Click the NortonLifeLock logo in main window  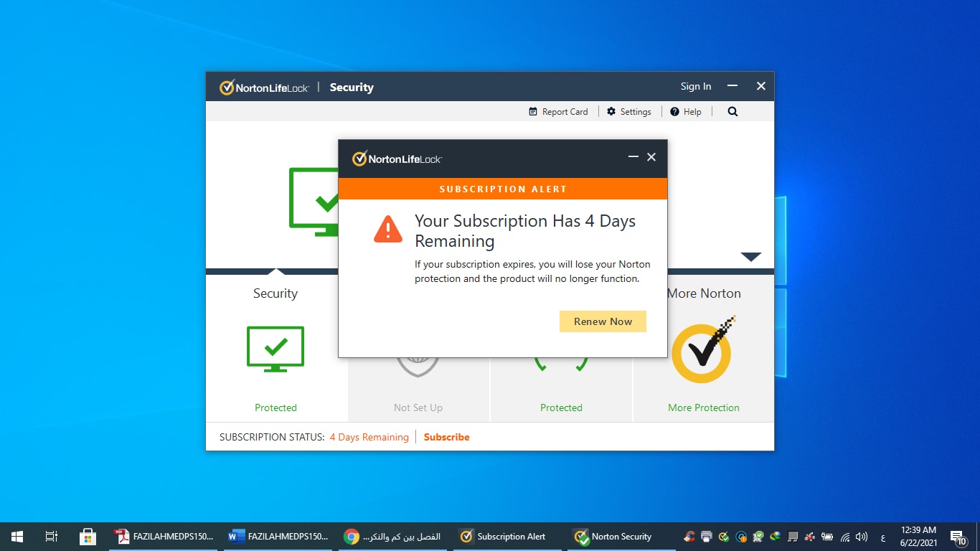264,88
